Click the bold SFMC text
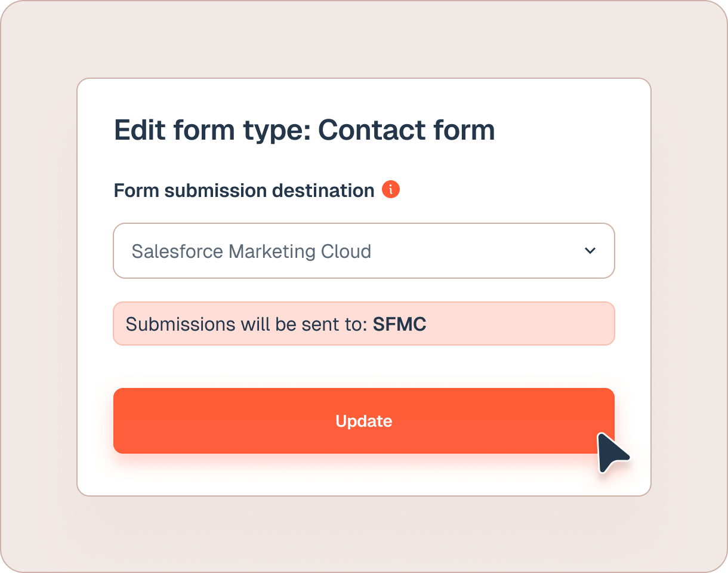Viewport: 728px width, 573px height. tap(400, 324)
